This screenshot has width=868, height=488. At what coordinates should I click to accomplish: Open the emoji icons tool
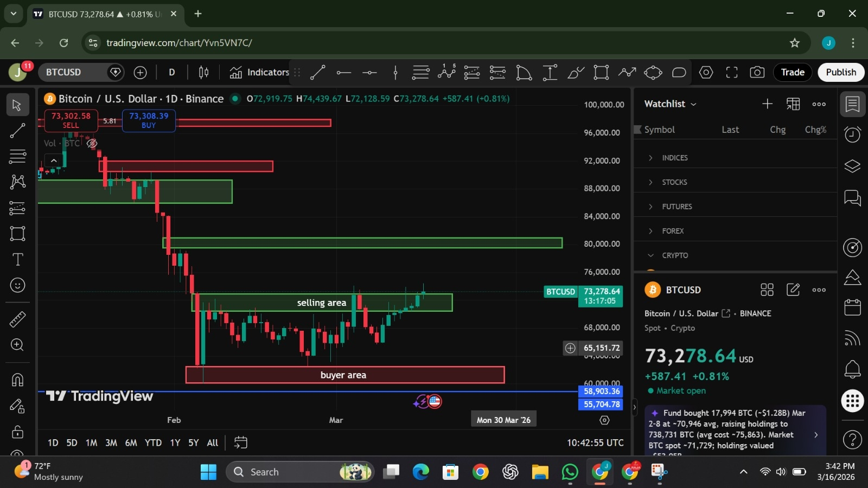[17, 285]
